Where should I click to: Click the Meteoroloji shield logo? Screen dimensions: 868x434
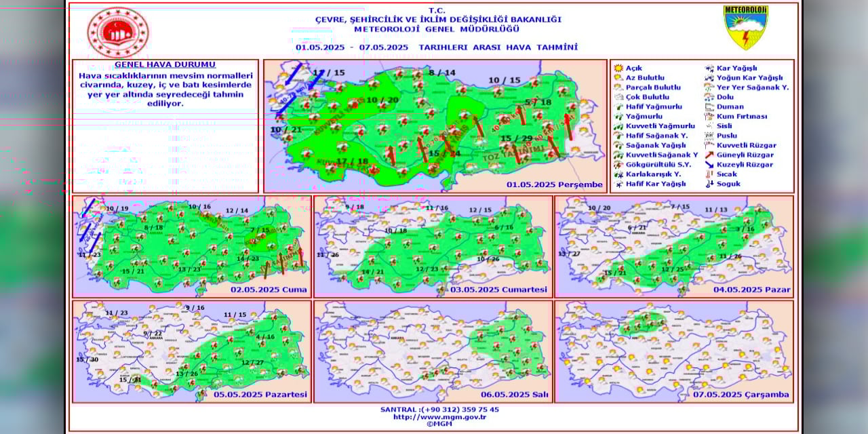745,28
